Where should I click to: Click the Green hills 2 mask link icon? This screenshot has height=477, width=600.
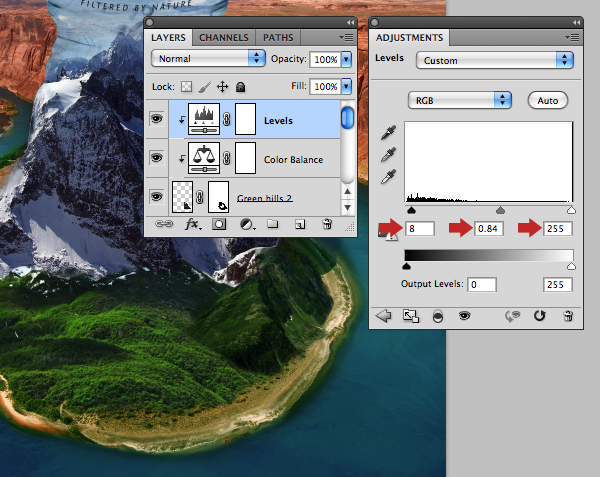[x=200, y=197]
